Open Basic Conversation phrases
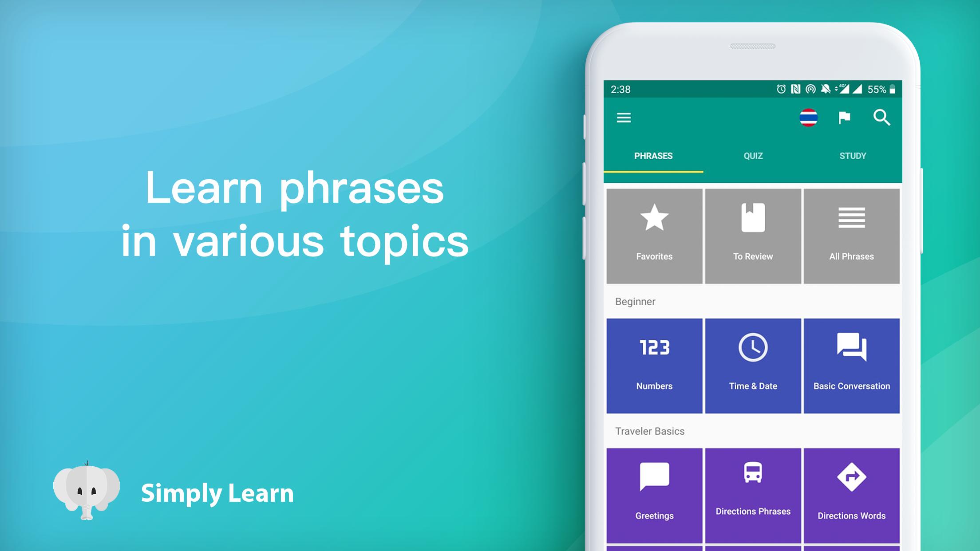This screenshot has height=551, width=980. coord(851,363)
